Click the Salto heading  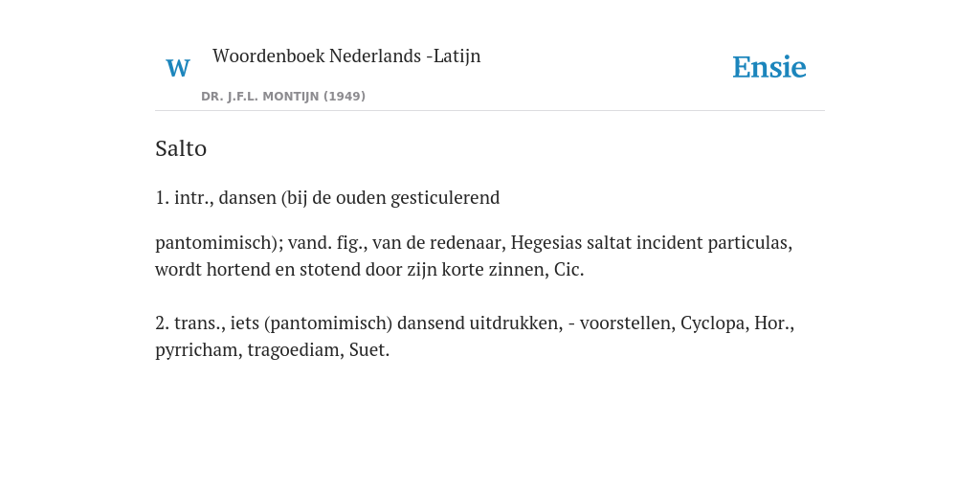[x=181, y=148]
